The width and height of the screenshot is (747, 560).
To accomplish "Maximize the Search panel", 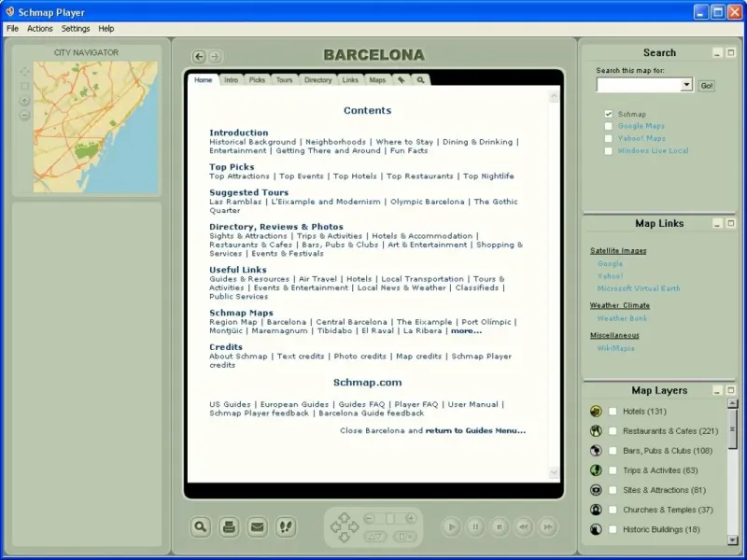I will (730, 52).
